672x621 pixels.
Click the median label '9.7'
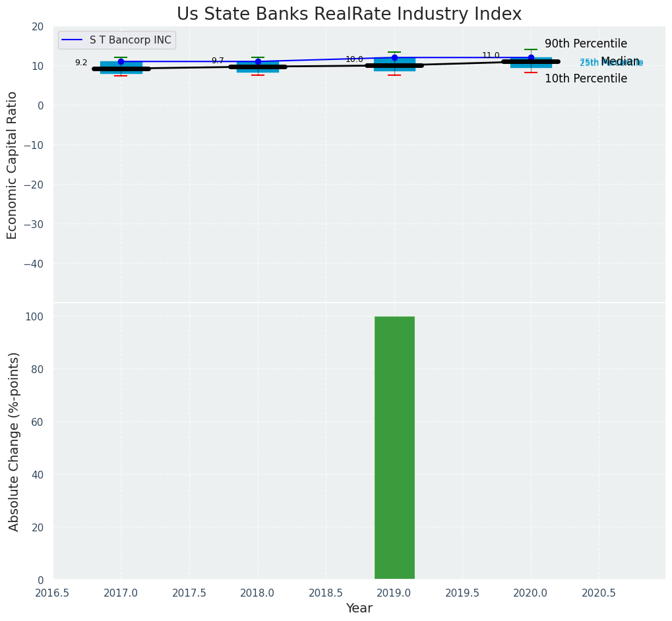pyautogui.click(x=218, y=61)
